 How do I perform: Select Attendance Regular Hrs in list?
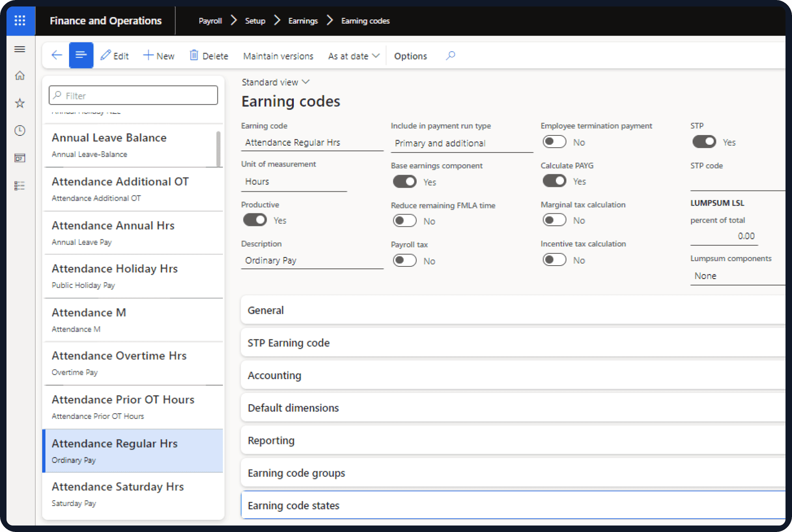pyautogui.click(x=133, y=451)
